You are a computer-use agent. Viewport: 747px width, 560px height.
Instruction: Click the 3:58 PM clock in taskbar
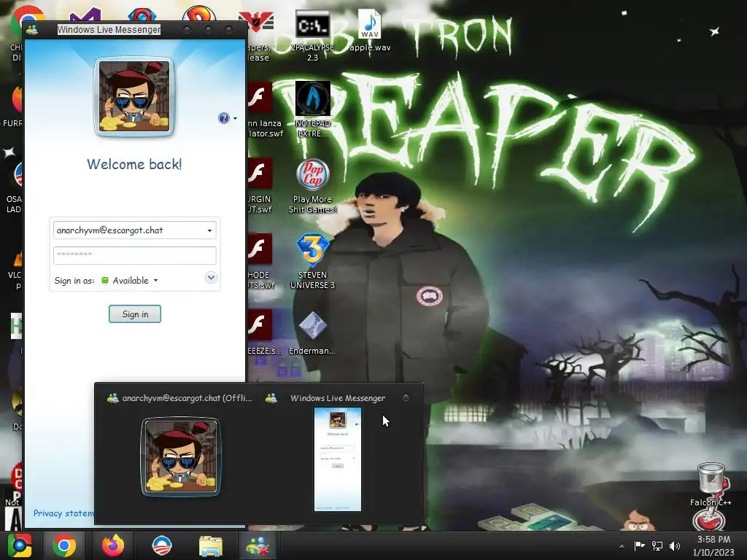(x=713, y=540)
